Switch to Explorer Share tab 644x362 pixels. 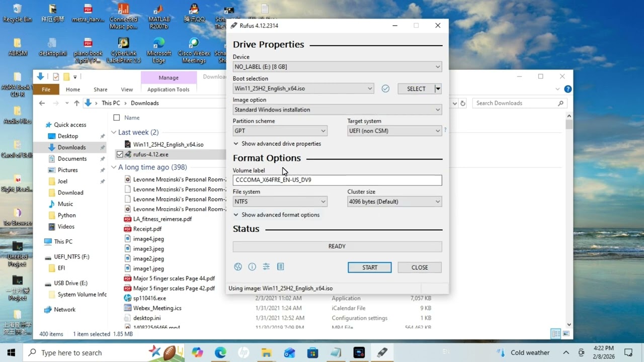point(101,89)
